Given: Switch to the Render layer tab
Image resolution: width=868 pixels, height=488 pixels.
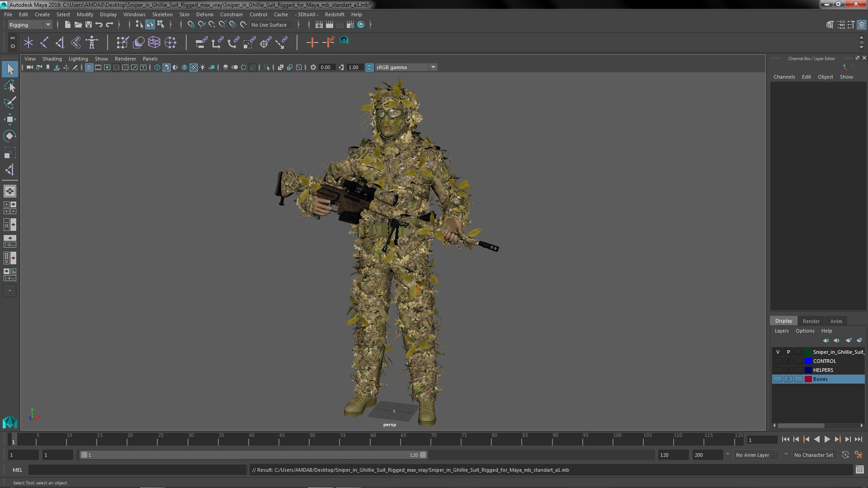Looking at the screenshot, I should (811, 321).
